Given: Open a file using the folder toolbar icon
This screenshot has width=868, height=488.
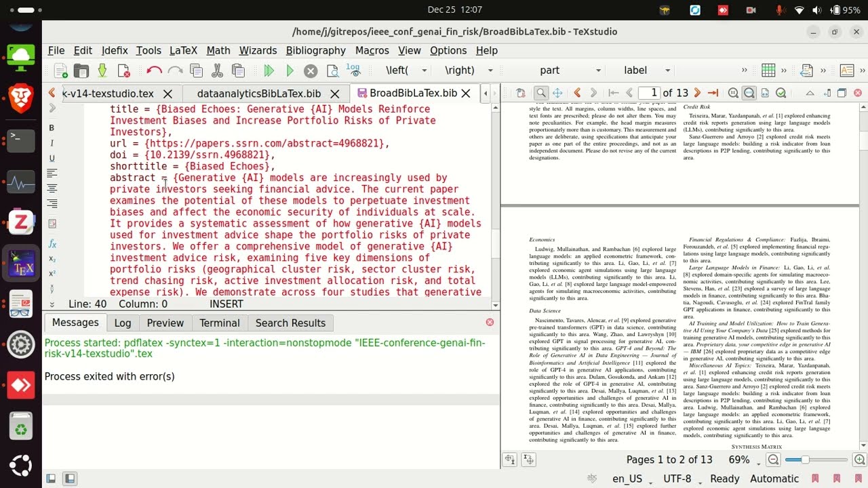Looking at the screenshot, I should pyautogui.click(x=81, y=70).
